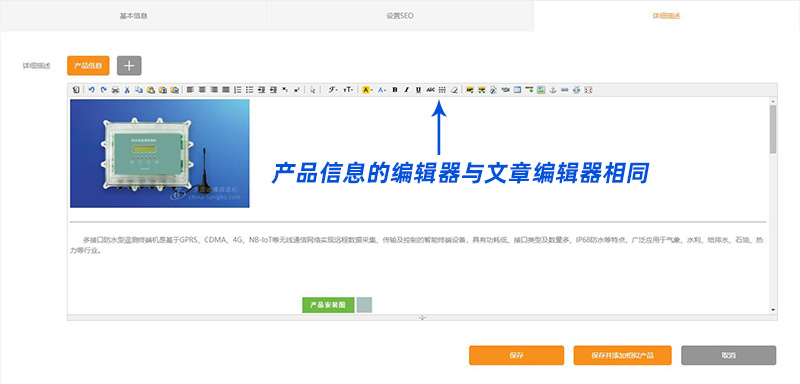
Task: Clear formatting with the eraser icon
Action: coord(454,90)
